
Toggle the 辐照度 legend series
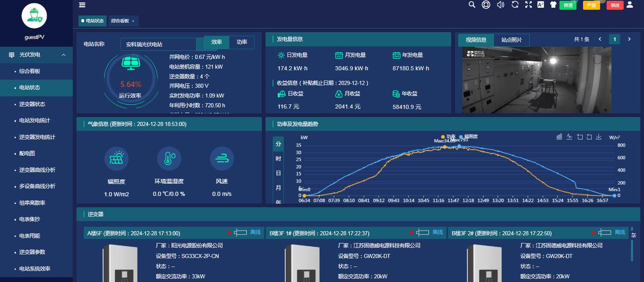468,137
